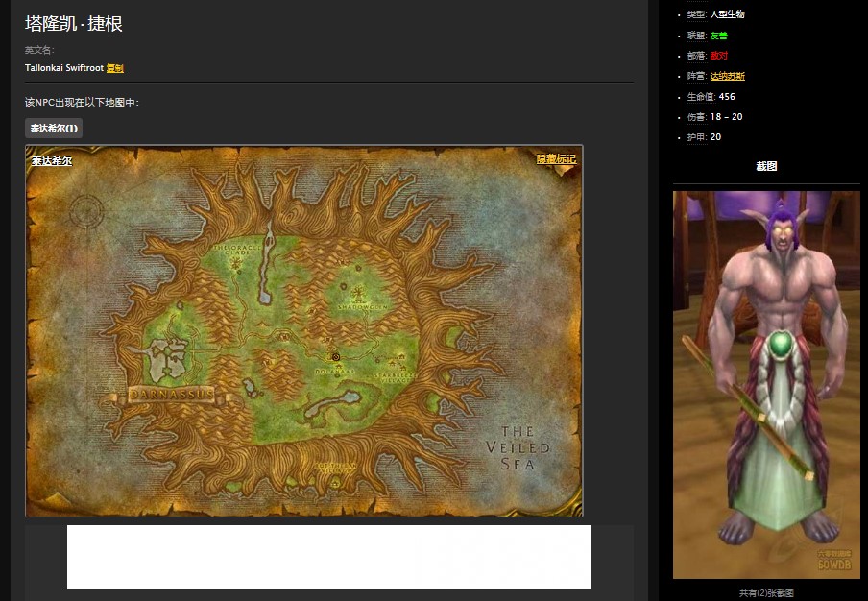Screen dimensions: 868x601
Task: Click the compass rose on the map
Action: tap(87, 209)
